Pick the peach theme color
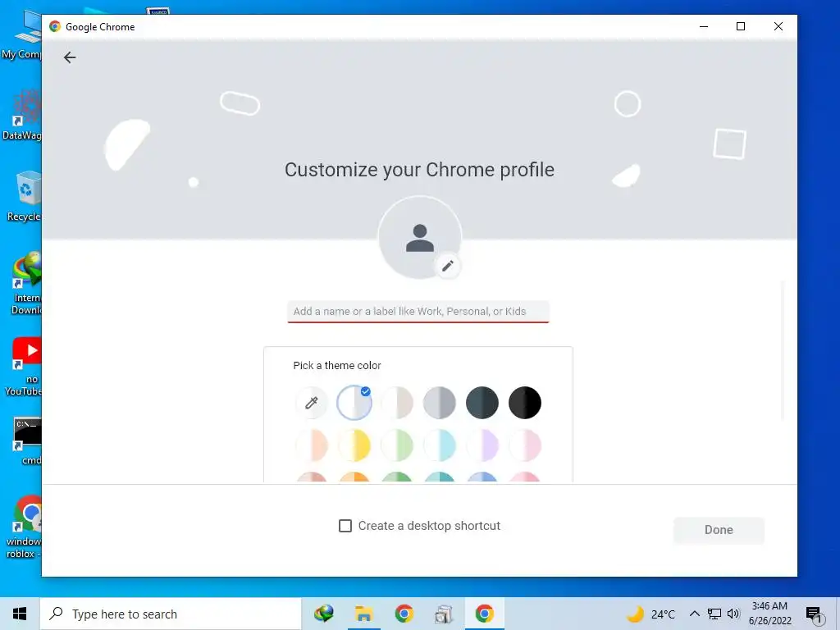 pos(311,445)
